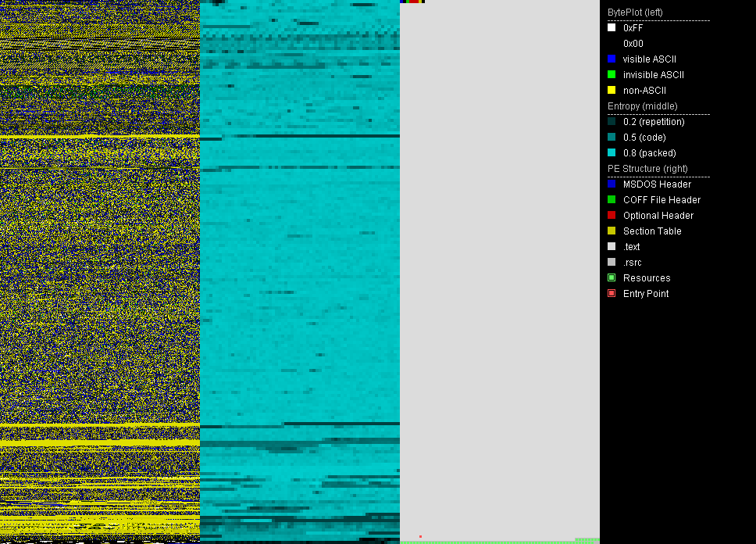Click the BytePlot (left) legend heading
756x544 pixels.
click(635, 13)
